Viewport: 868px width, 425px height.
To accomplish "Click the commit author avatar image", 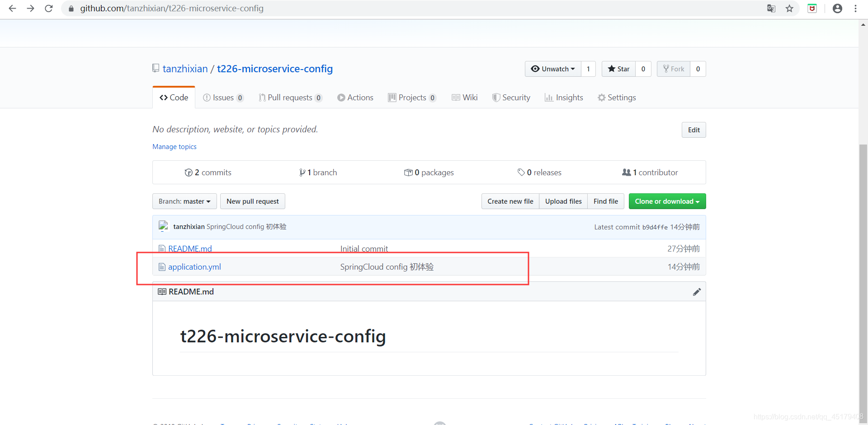I will tap(163, 226).
